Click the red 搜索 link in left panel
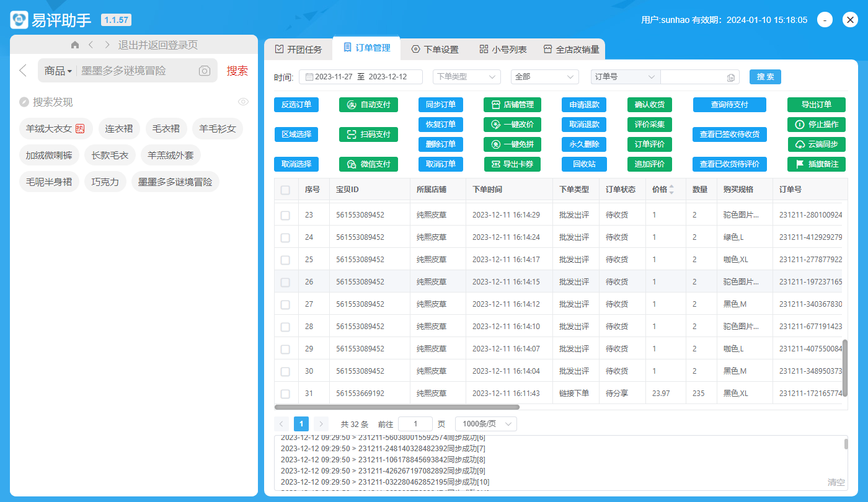Image resolution: width=868 pixels, height=502 pixels. pyautogui.click(x=237, y=71)
